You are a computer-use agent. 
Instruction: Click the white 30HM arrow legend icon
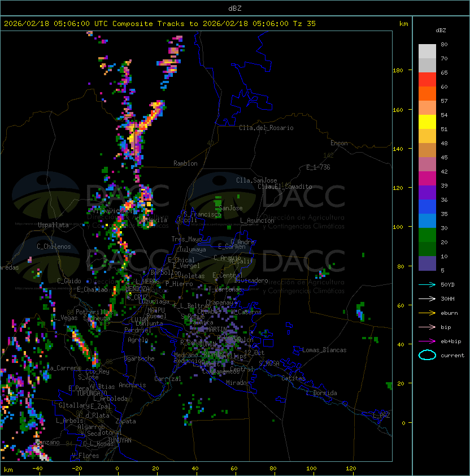[x=427, y=298]
